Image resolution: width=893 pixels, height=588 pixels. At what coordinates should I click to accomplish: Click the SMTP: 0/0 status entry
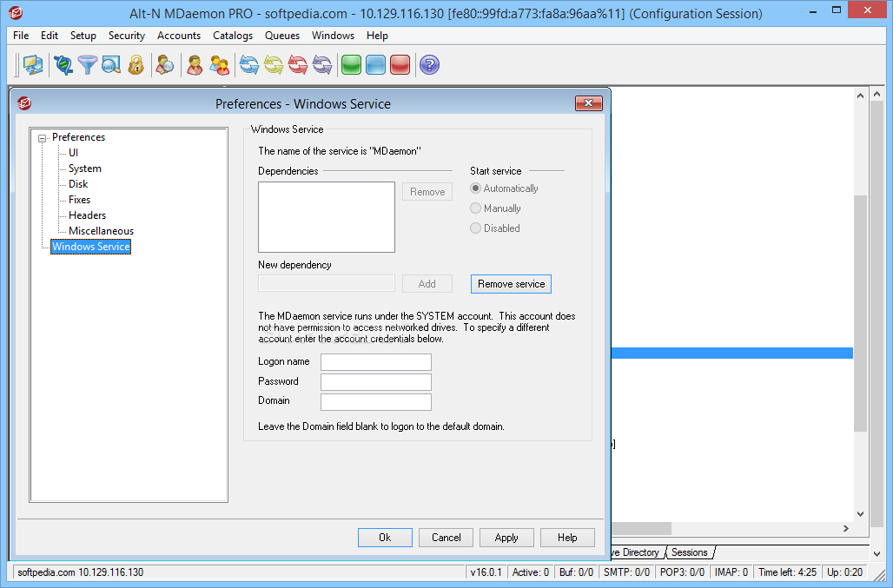tap(626, 572)
